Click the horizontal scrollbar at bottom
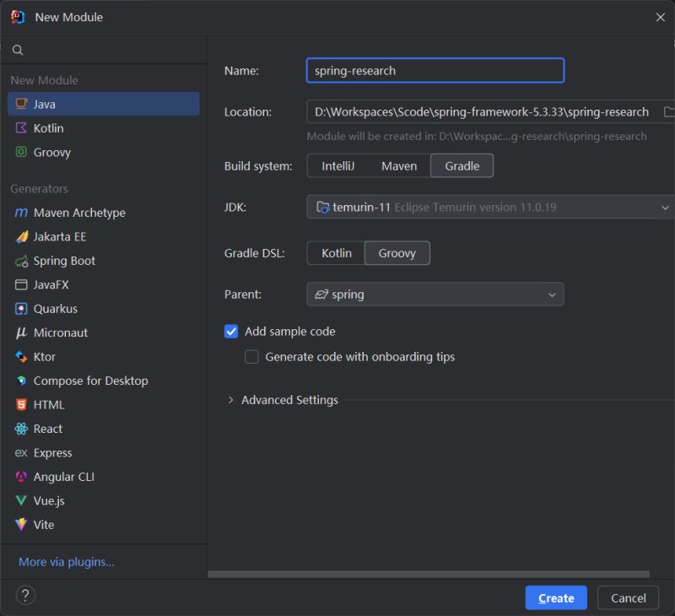Viewport: 675px width, 616px height. point(429,575)
